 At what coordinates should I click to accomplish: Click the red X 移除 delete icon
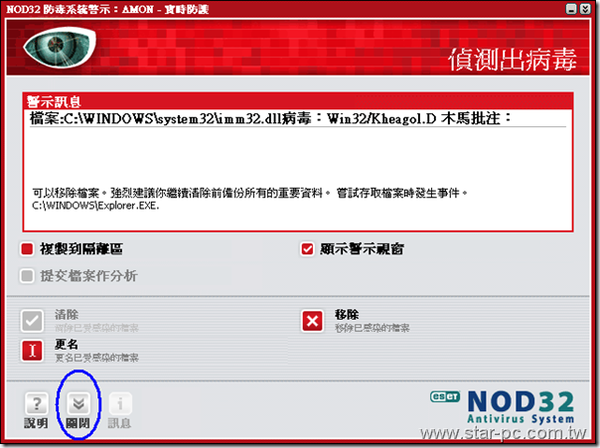(x=312, y=321)
